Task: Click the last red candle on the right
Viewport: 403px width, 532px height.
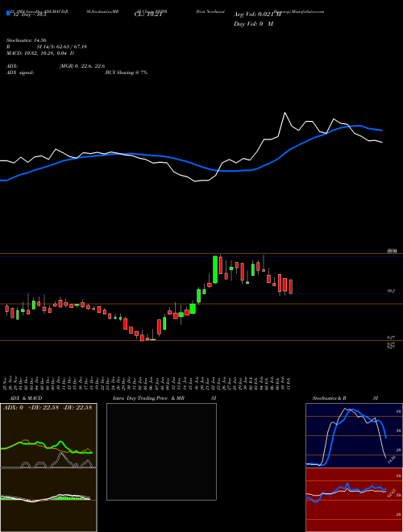Action: click(291, 287)
